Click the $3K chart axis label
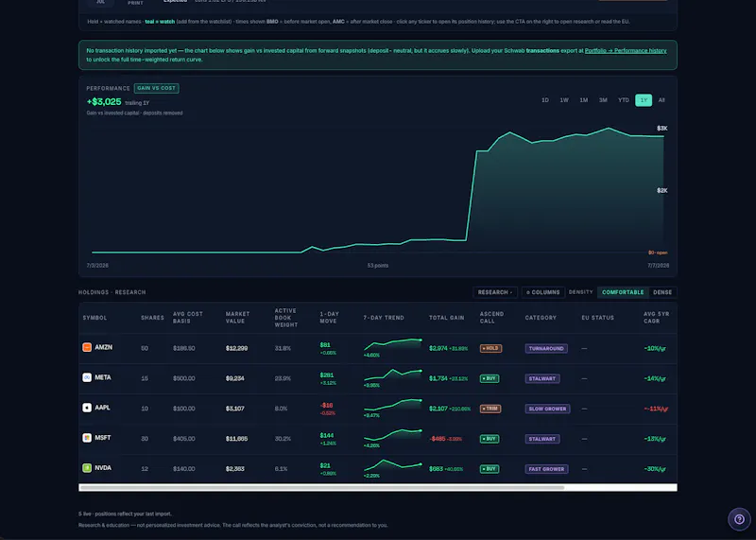The width and height of the screenshot is (756, 540). [662, 129]
